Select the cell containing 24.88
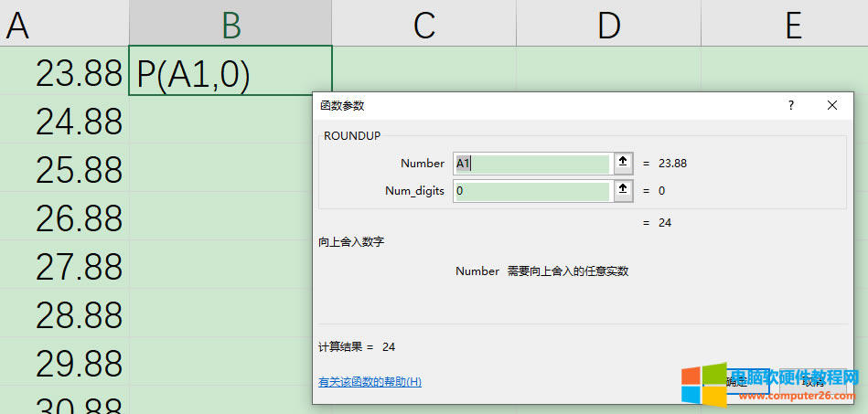The image size is (868, 414). coord(64,120)
